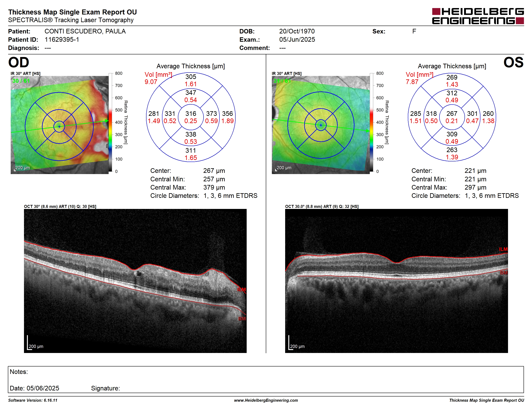Click the OS total volume 7.87

click(412, 82)
